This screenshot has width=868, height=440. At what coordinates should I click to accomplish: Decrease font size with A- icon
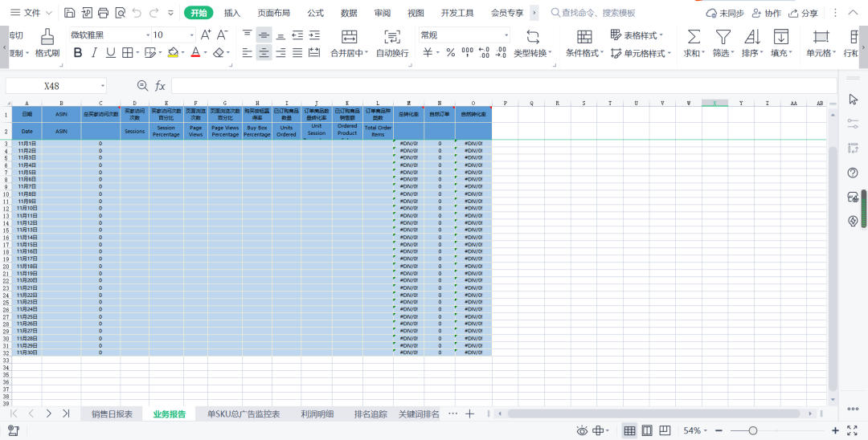pos(222,35)
